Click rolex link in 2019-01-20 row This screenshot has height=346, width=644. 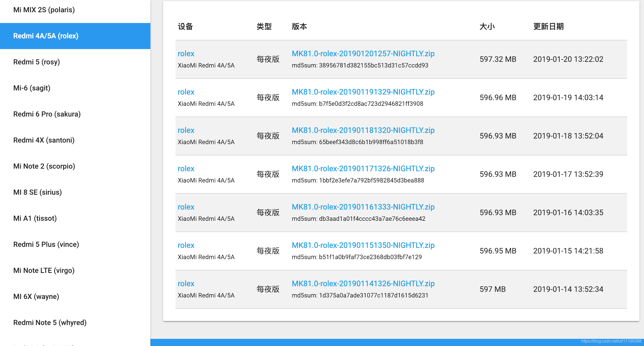(x=186, y=53)
